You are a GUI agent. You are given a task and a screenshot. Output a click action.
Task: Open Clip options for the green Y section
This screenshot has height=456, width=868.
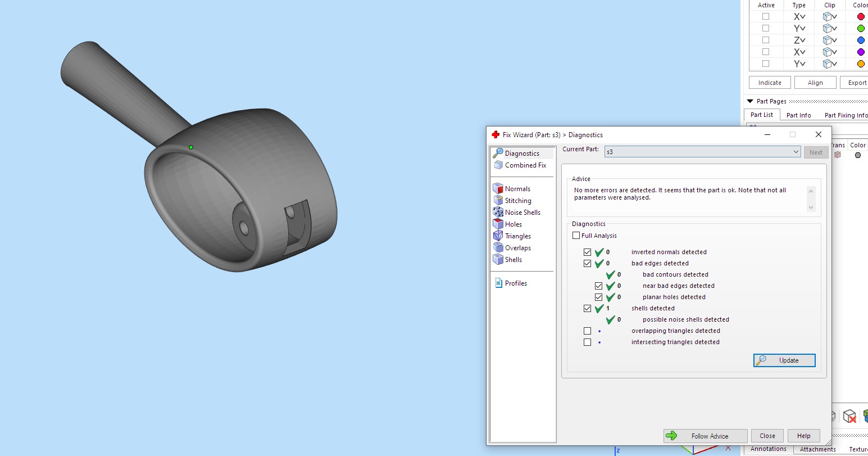point(830,29)
